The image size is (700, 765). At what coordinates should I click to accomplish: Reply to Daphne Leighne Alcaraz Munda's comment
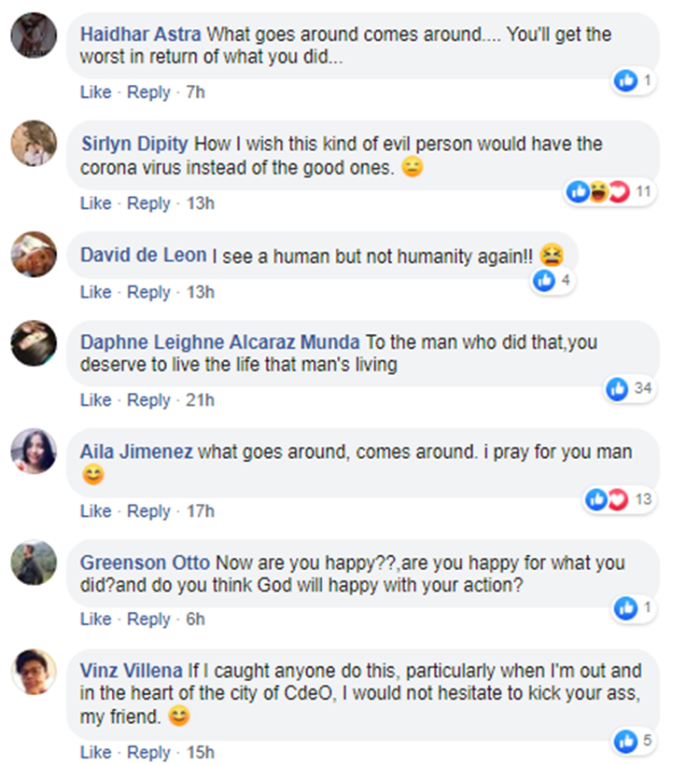tap(149, 400)
